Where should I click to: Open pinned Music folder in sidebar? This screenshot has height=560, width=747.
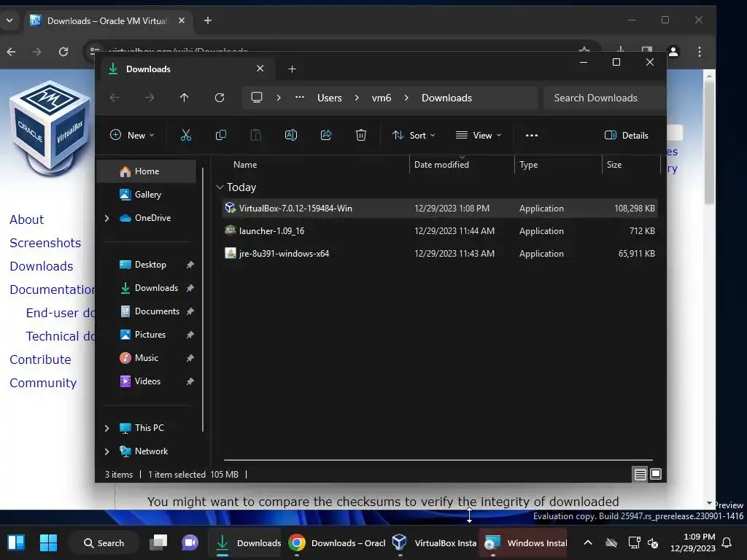coord(146,358)
